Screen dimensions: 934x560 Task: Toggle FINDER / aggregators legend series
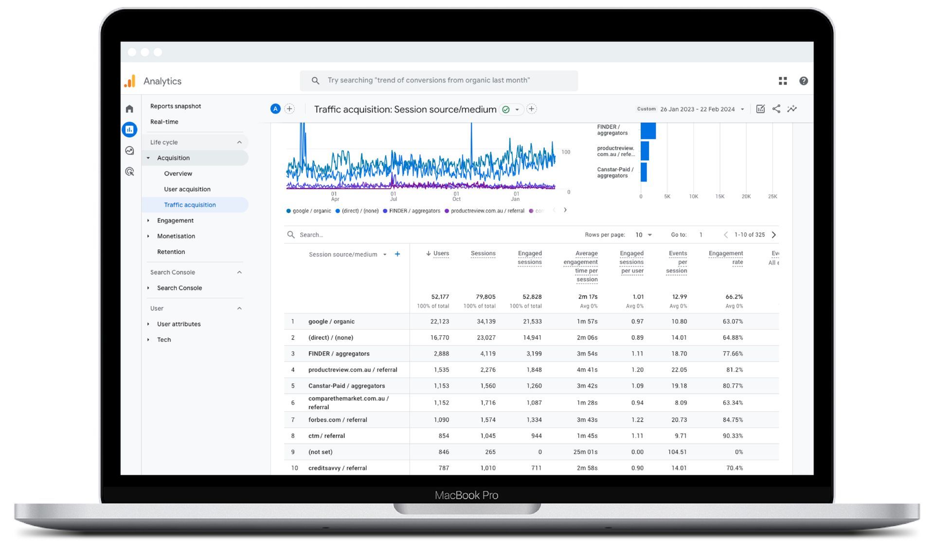(x=412, y=211)
